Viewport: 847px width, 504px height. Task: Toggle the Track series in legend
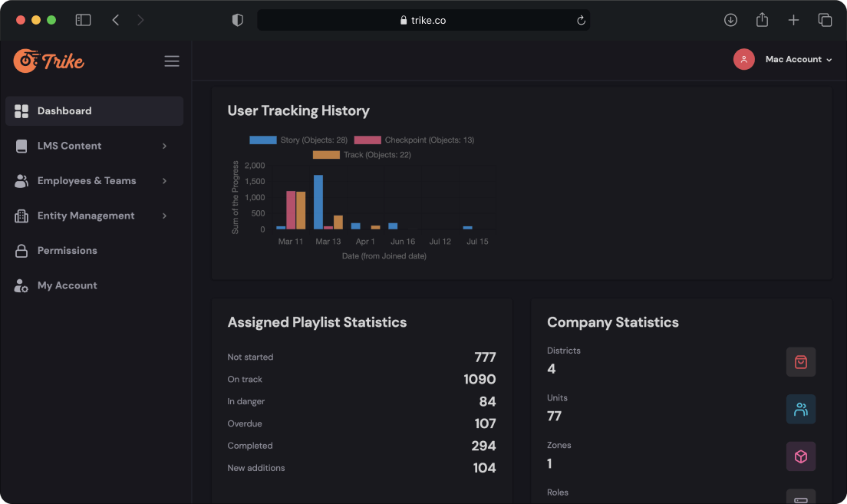(x=362, y=155)
